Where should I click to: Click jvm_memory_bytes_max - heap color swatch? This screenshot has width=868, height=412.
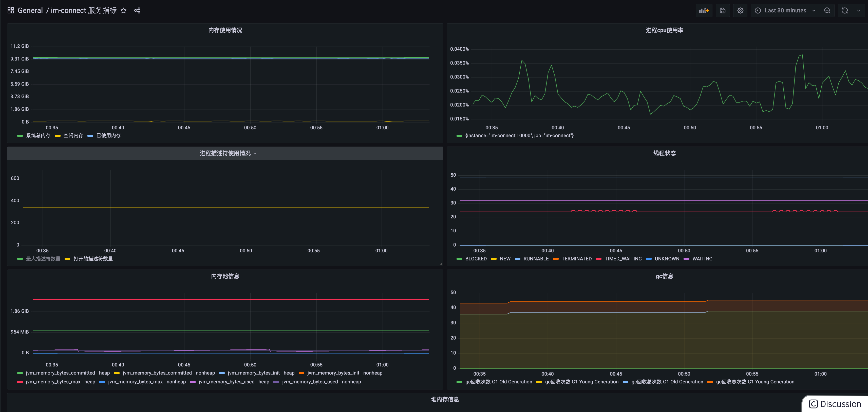pyautogui.click(x=20, y=382)
